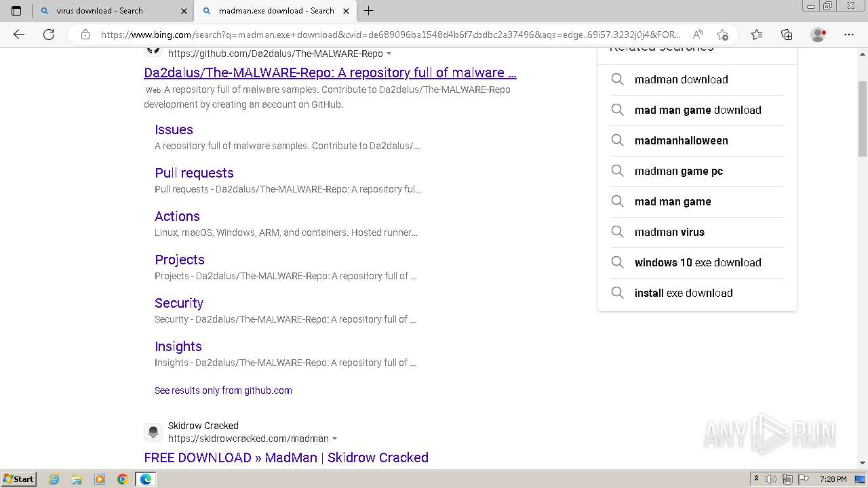Open Action Center flag icon
Viewport: 868px width, 488px height.
[x=804, y=479]
